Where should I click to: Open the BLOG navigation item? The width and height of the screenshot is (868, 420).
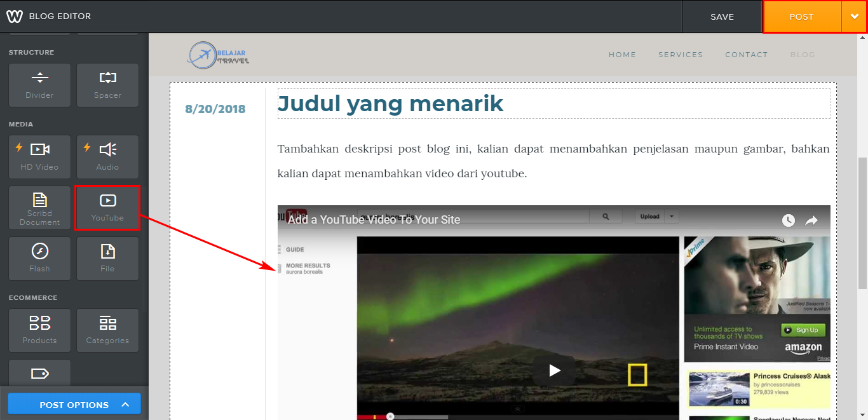(x=803, y=55)
